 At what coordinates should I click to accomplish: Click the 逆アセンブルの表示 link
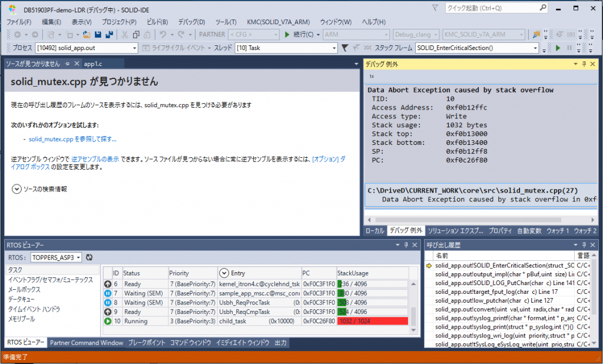(95, 159)
